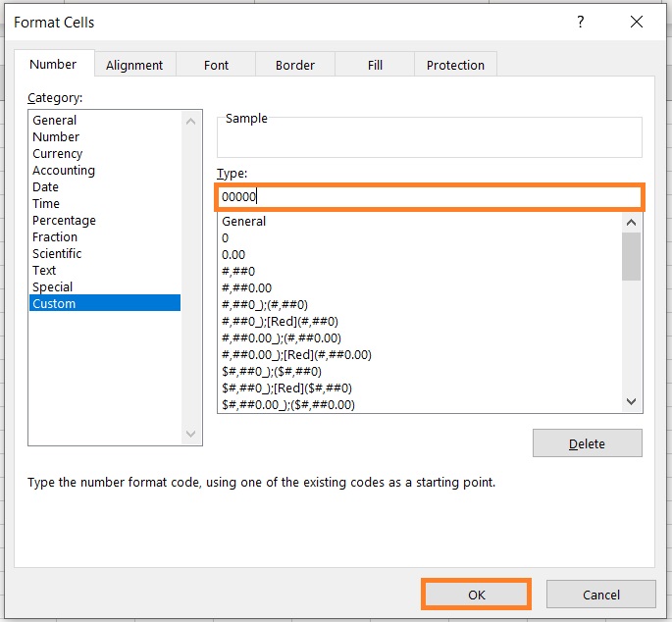Click Type list scroll down arrow

[x=631, y=401]
